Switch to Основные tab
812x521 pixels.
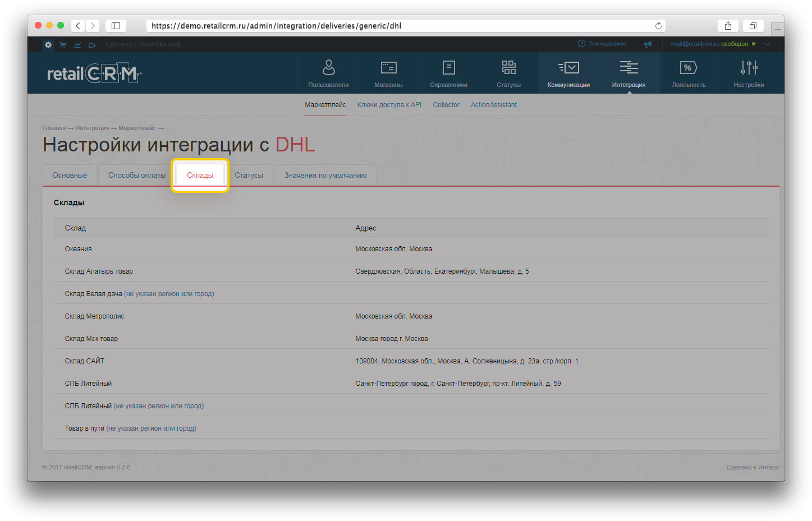(x=70, y=176)
